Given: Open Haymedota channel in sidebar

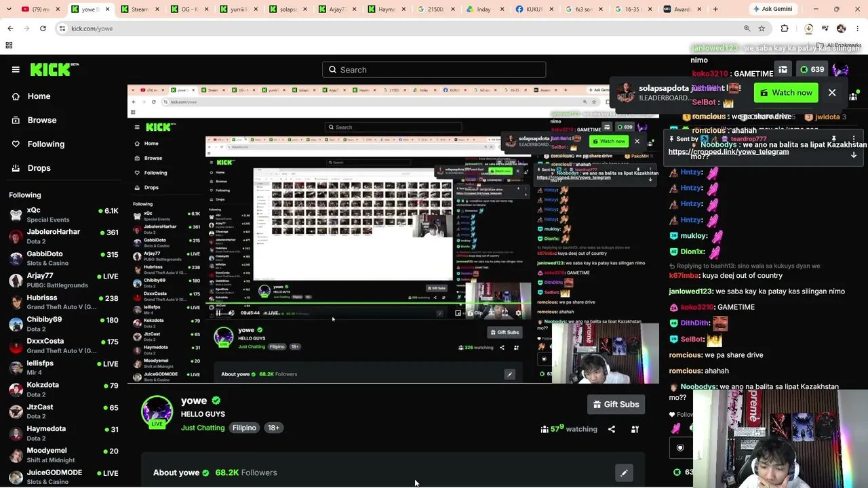Looking at the screenshot, I should tap(64, 433).
